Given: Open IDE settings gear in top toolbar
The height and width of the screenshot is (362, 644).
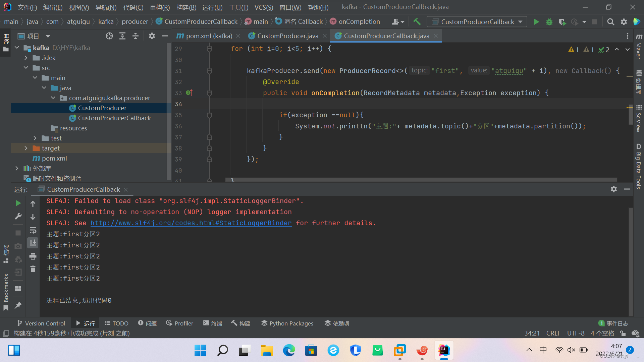Looking at the screenshot, I should [x=624, y=22].
